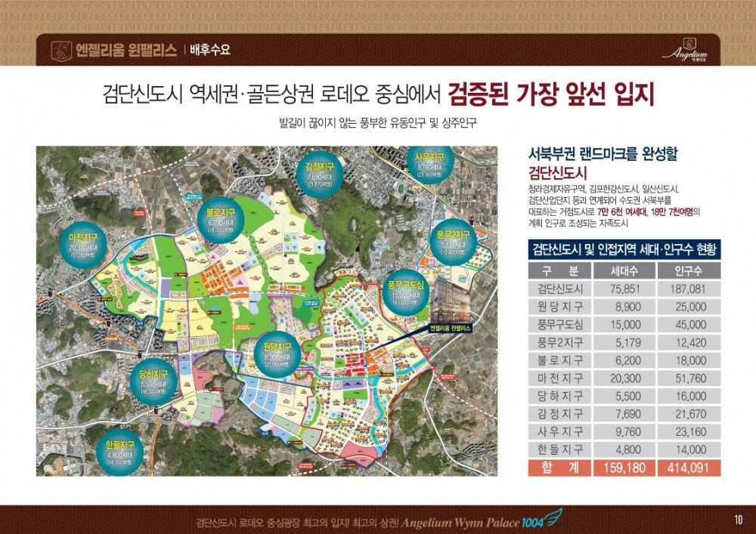Click the 당하지구 circle on the map

(x=153, y=382)
